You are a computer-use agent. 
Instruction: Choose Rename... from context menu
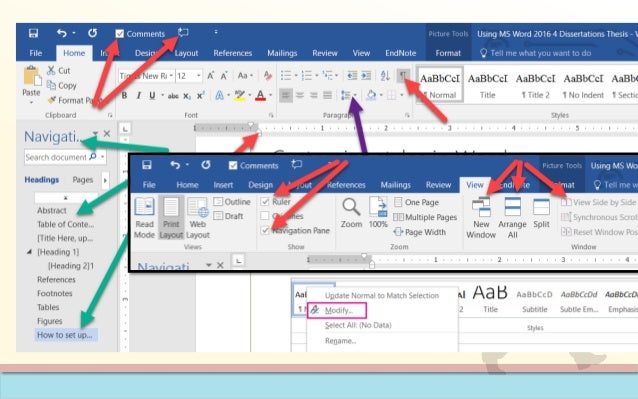[341, 341]
